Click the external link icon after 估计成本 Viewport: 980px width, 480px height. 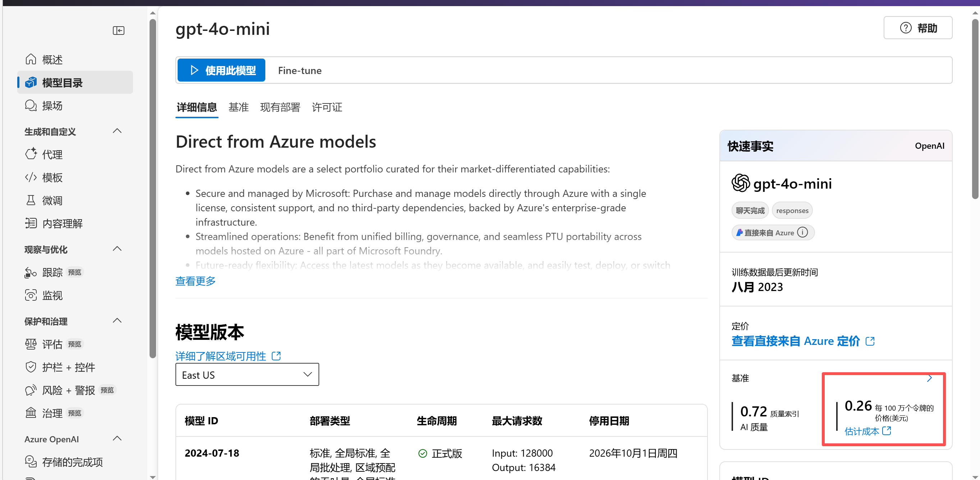(x=887, y=431)
